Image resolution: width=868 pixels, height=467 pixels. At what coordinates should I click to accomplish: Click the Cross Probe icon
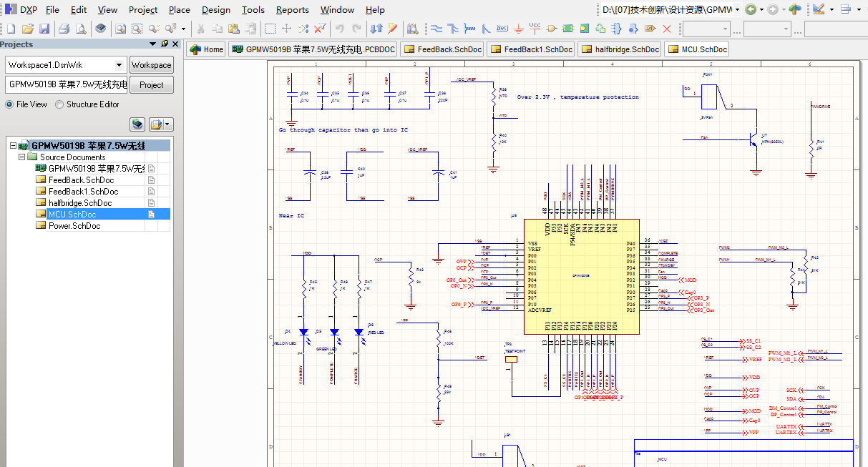pos(393,29)
